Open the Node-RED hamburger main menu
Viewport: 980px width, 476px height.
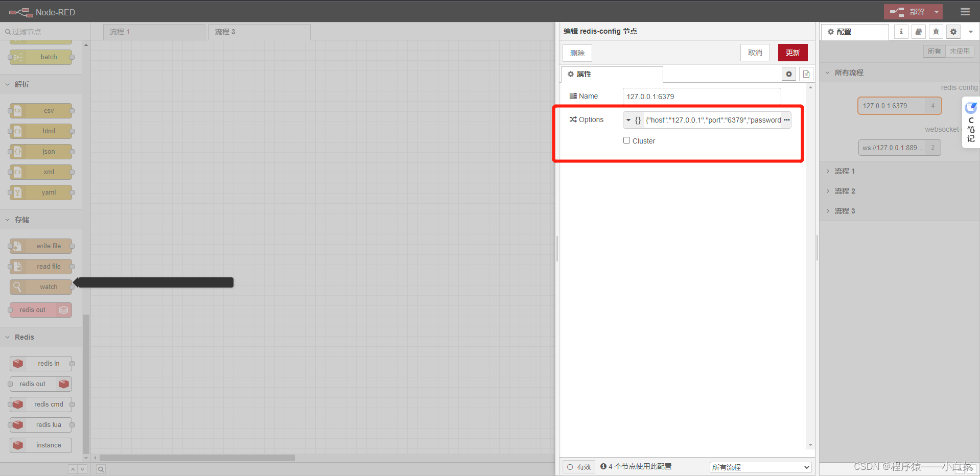pyautogui.click(x=964, y=11)
